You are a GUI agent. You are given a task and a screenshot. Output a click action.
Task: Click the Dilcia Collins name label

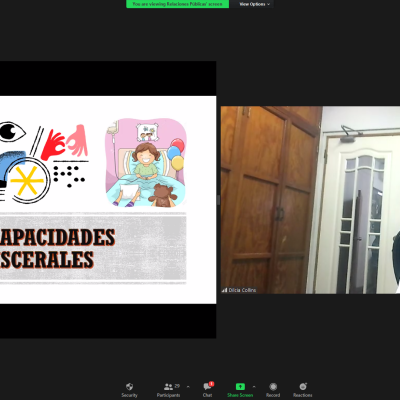point(242,290)
